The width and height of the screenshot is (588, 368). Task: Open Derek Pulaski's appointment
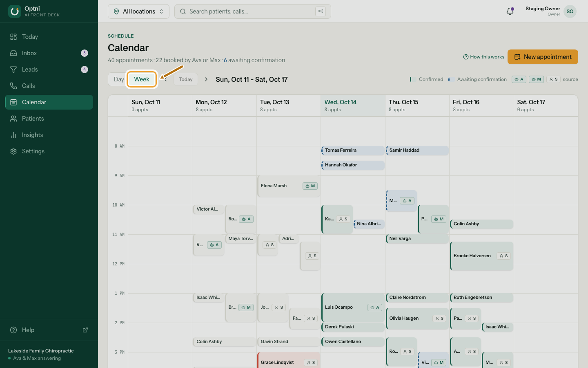(x=353, y=327)
